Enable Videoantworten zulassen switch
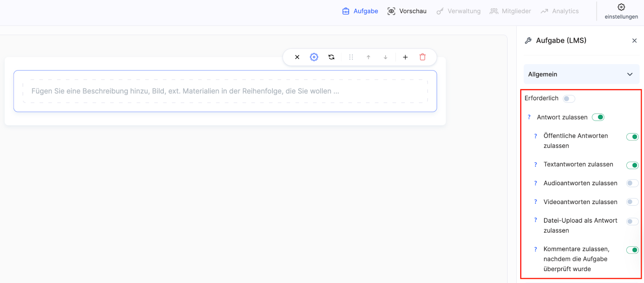The height and width of the screenshot is (283, 644). tap(632, 202)
